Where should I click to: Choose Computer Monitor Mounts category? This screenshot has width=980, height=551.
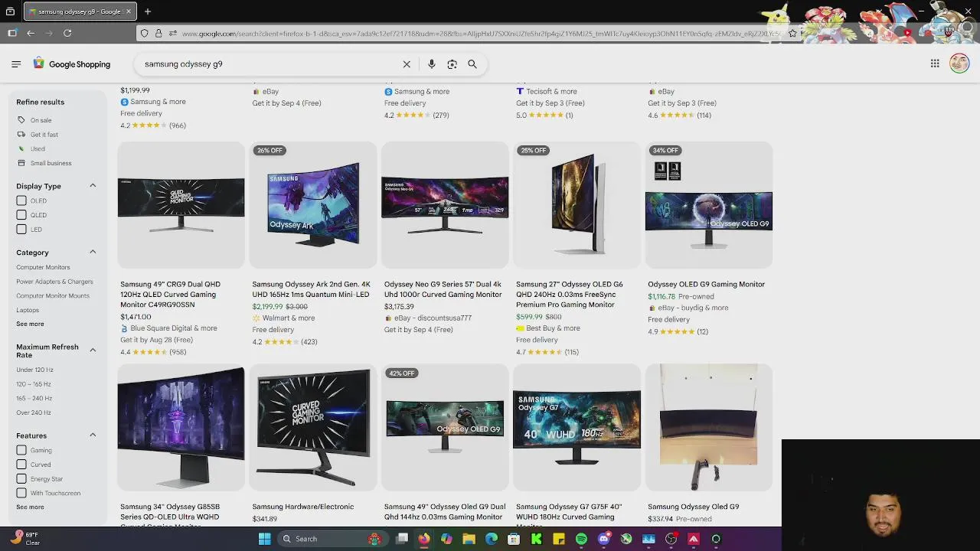tap(52, 295)
